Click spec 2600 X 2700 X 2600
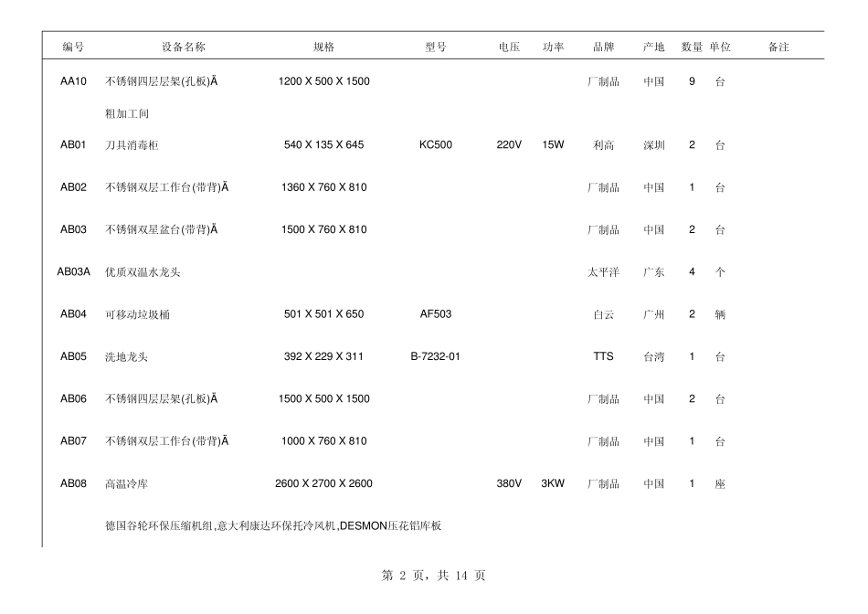The height and width of the screenshot is (614, 868). (323, 483)
